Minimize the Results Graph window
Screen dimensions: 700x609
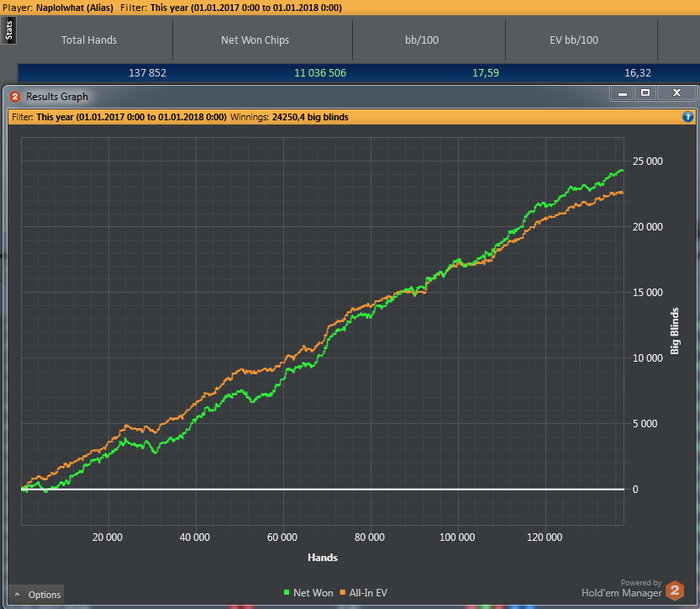click(x=623, y=93)
